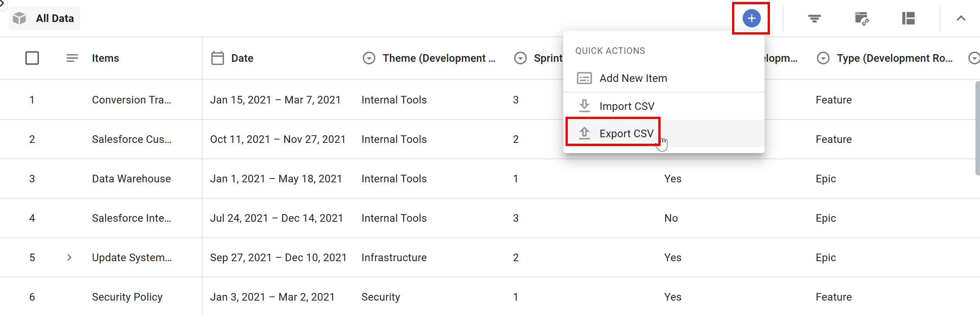
Task: Toggle the select-all checkbox in header
Action: (x=32, y=58)
